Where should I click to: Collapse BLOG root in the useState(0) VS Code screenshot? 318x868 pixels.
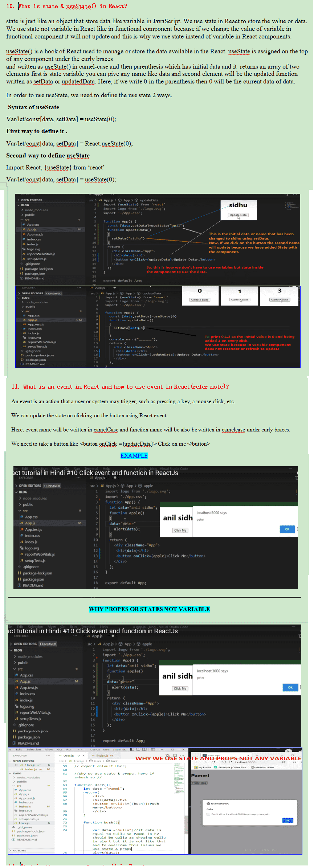point(19,298)
